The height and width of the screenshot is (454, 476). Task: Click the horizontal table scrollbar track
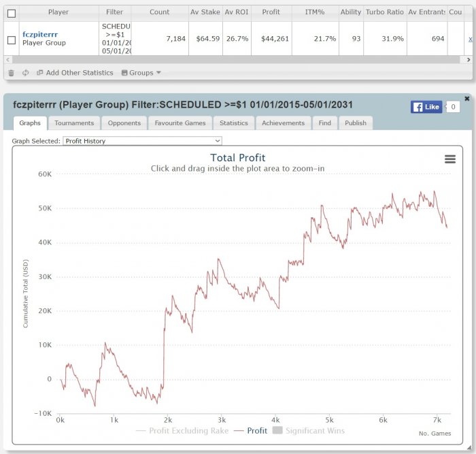coord(235,60)
